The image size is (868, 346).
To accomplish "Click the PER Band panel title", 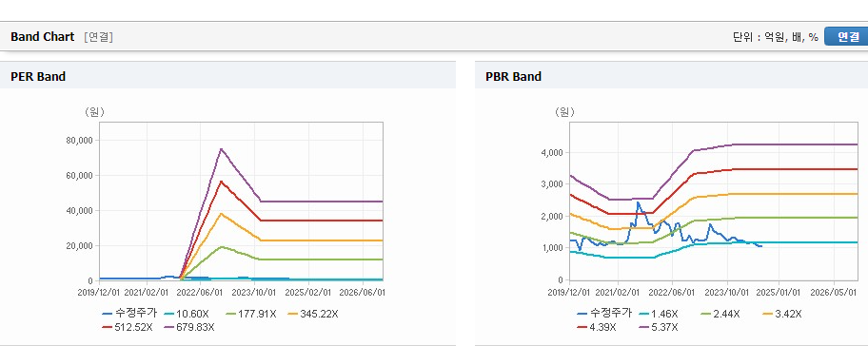I will (x=38, y=77).
